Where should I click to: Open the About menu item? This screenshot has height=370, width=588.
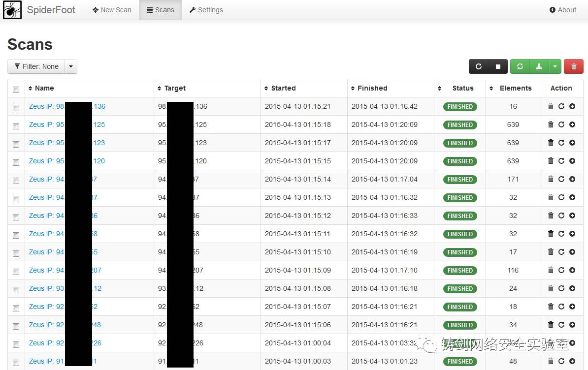tap(562, 10)
